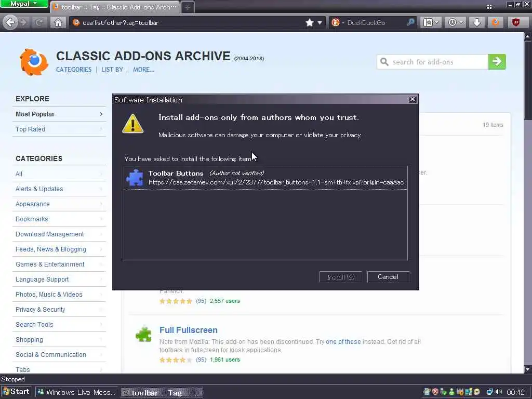Click the site icon in the address bar
Viewport: 532px width, 399px height.
tap(76, 23)
